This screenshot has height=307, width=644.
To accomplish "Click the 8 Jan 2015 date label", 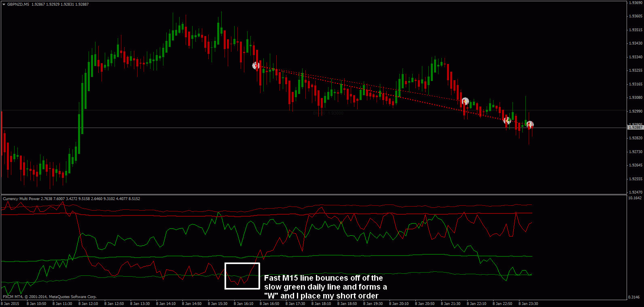I will (10, 303).
